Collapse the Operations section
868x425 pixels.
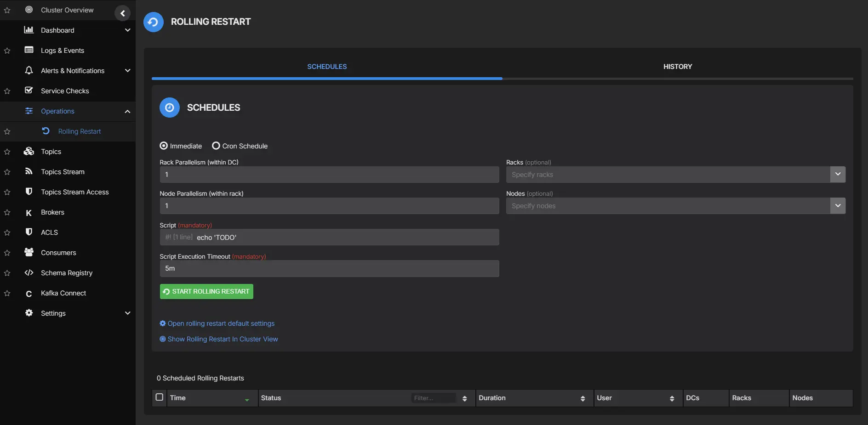tap(127, 111)
